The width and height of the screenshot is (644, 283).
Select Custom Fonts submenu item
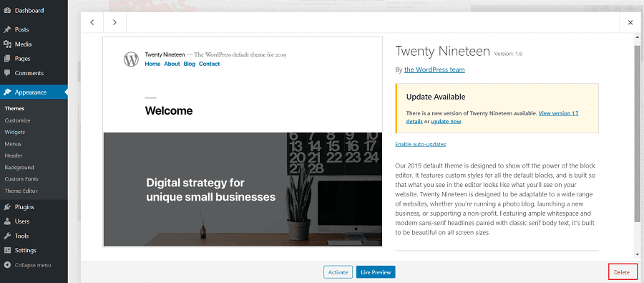pyautogui.click(x=21, y=179)
